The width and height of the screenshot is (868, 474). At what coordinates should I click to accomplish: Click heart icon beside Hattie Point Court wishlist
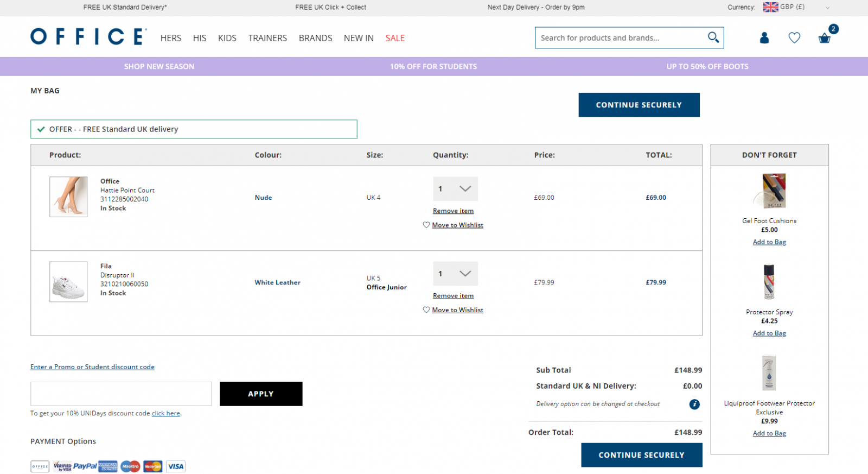pos(426,225)
